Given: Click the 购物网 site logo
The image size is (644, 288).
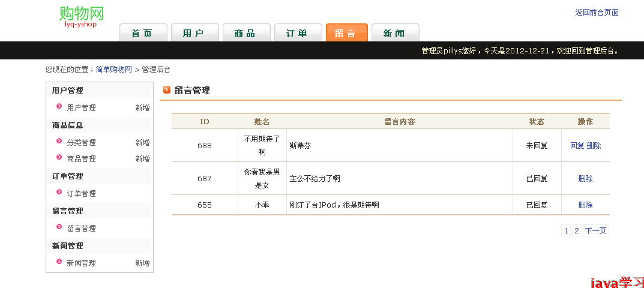Looking at the screenshot, I should 81,16.
